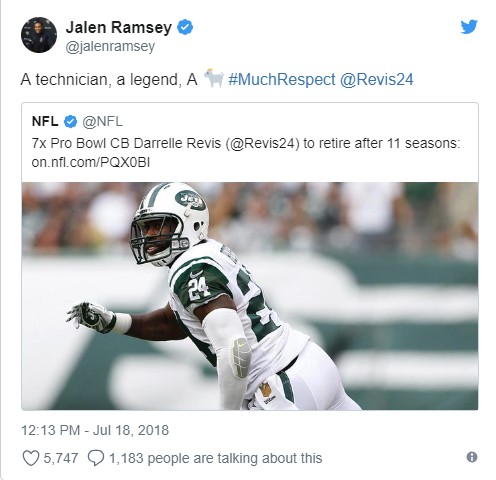Open the @Revis24 mention link
Viewport: 496px width, 480px height.
coord(377,80)
